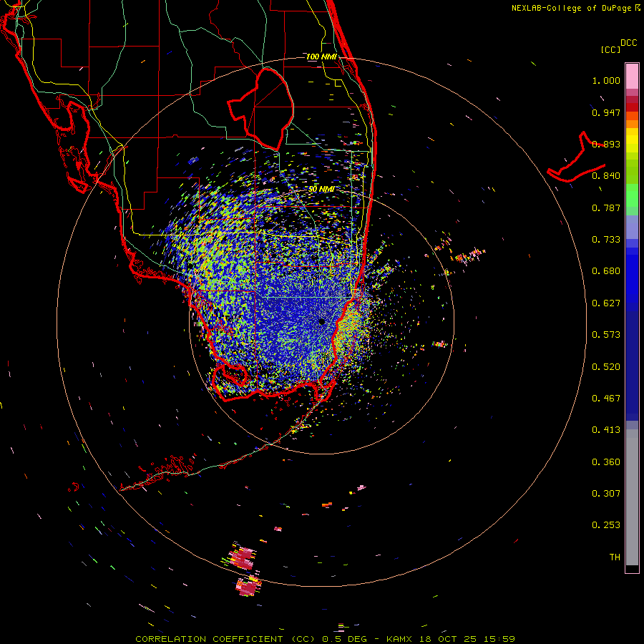
Task: Click the Correlation Coefficient caption at bottom
Action: coord(325,639)
